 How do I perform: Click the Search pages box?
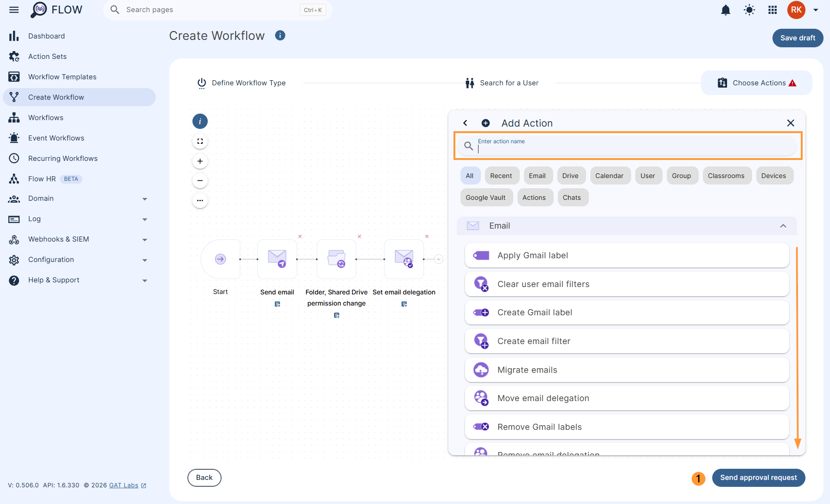(217, 10)
